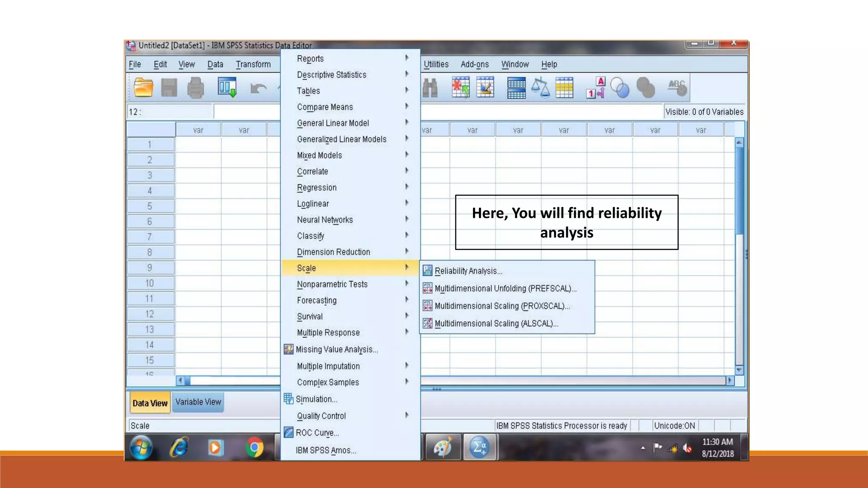Expand the General Linear Model submenu
This screenshot has height=488, width=868.
point(350,123)
